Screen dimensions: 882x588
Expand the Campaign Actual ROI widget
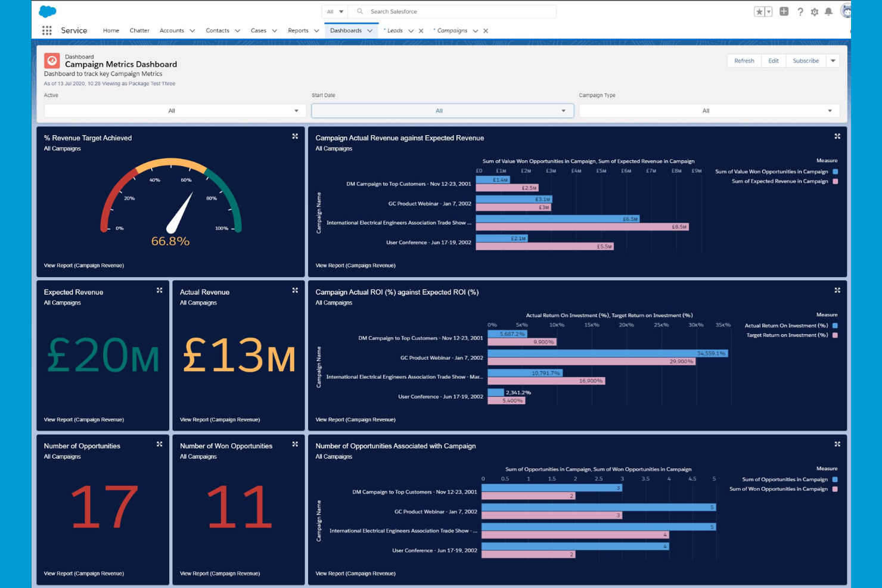(837, 290)
